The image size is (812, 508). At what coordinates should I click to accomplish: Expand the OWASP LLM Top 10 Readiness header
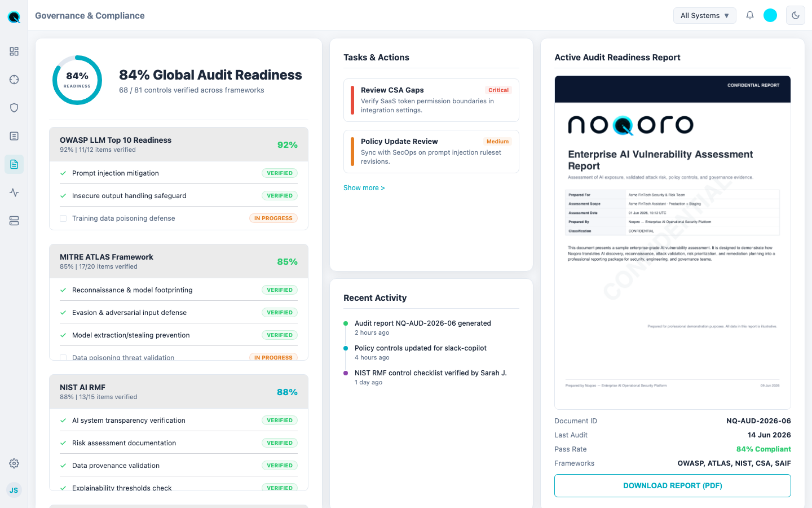tap(179, 144)
